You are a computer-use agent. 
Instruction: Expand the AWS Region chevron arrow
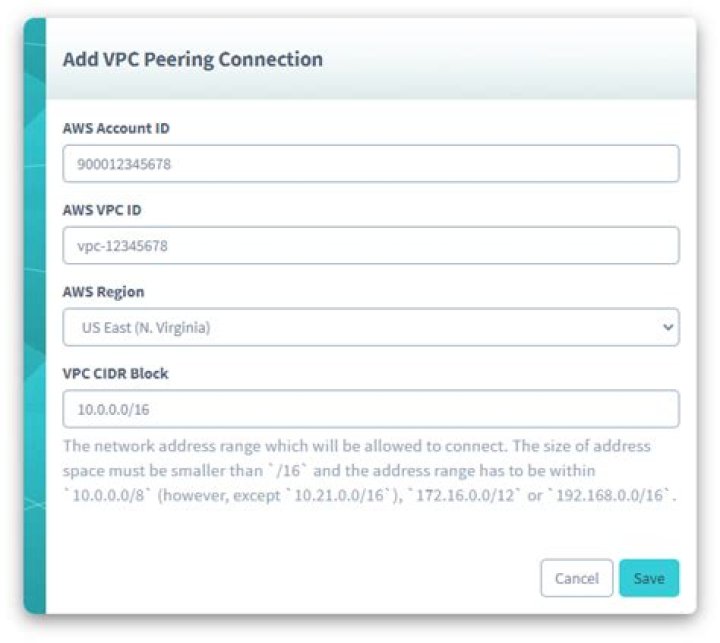tap(667, 327)
